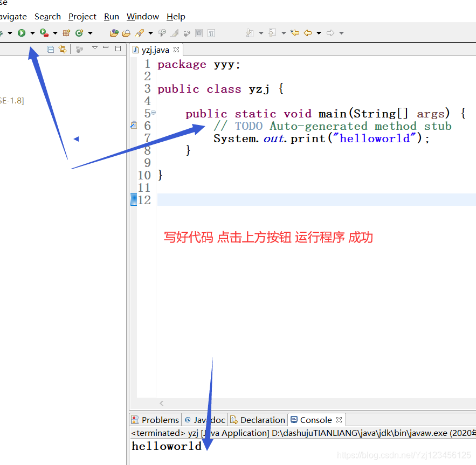Click line number 10 in the gutter
Screen dimensions: 476x465
(144, 175)
